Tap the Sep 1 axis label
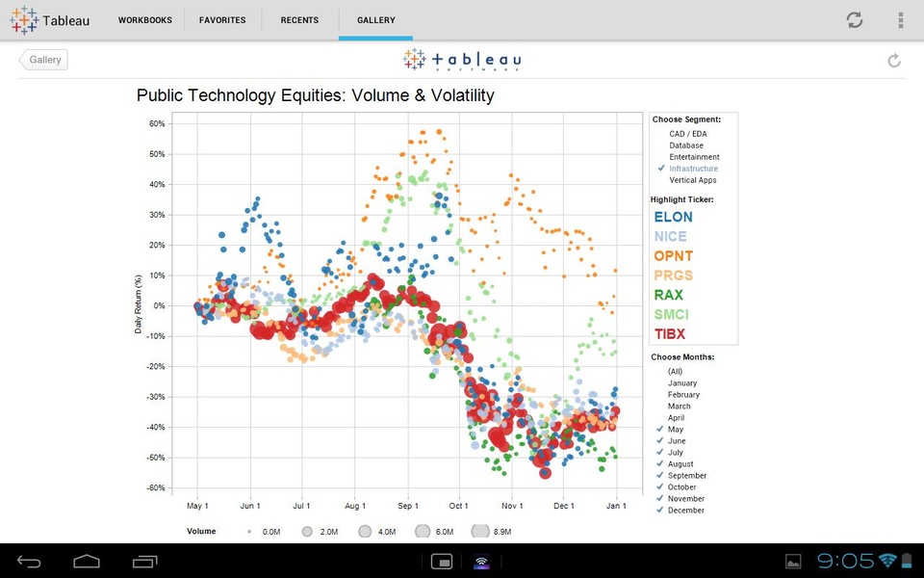 tap(408, 506)
